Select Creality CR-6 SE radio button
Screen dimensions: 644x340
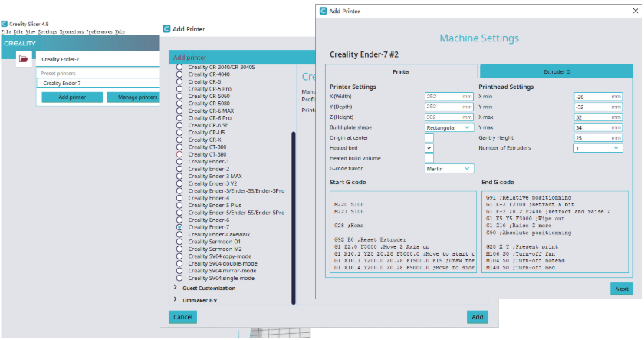pos(179,125)
